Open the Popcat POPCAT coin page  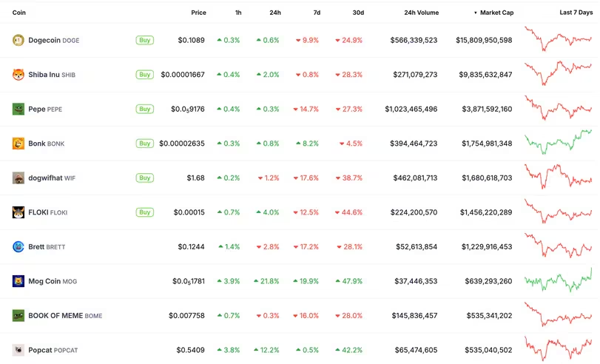click(x=53, y=350)
